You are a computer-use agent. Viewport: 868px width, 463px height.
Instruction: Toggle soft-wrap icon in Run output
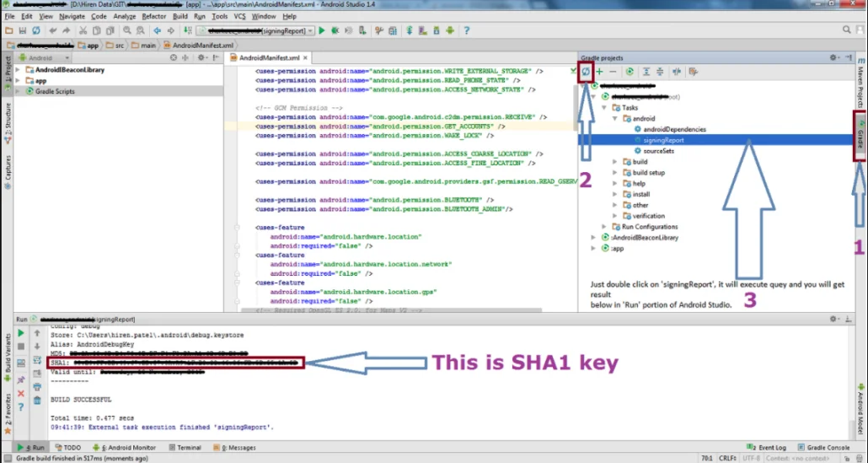(x=37, y=360)
